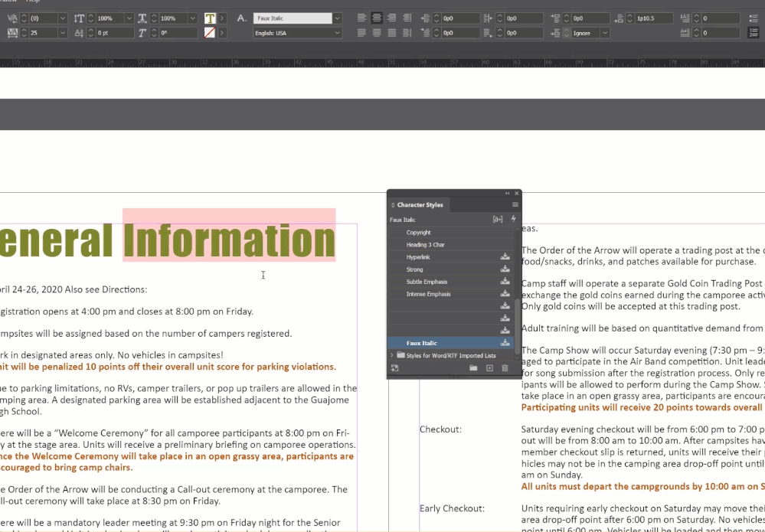Open the Character Styles panel menu
765x532 pixels.
tap(515, 205)
